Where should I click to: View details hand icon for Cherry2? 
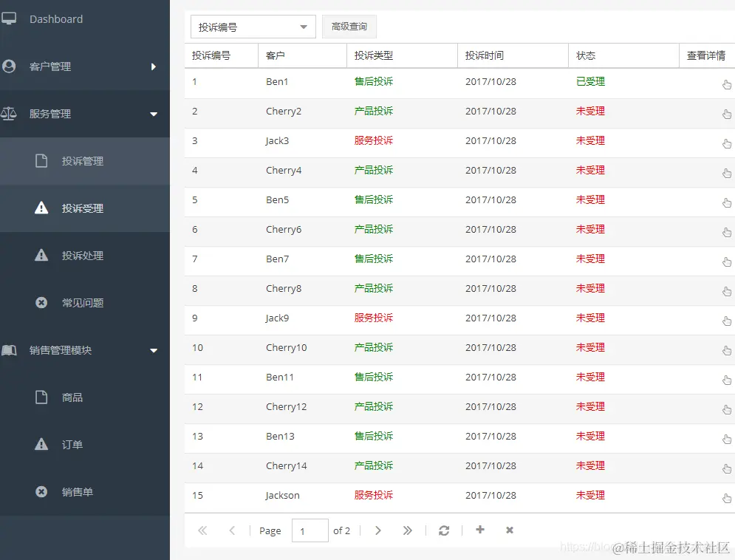(x=727, y=114)
